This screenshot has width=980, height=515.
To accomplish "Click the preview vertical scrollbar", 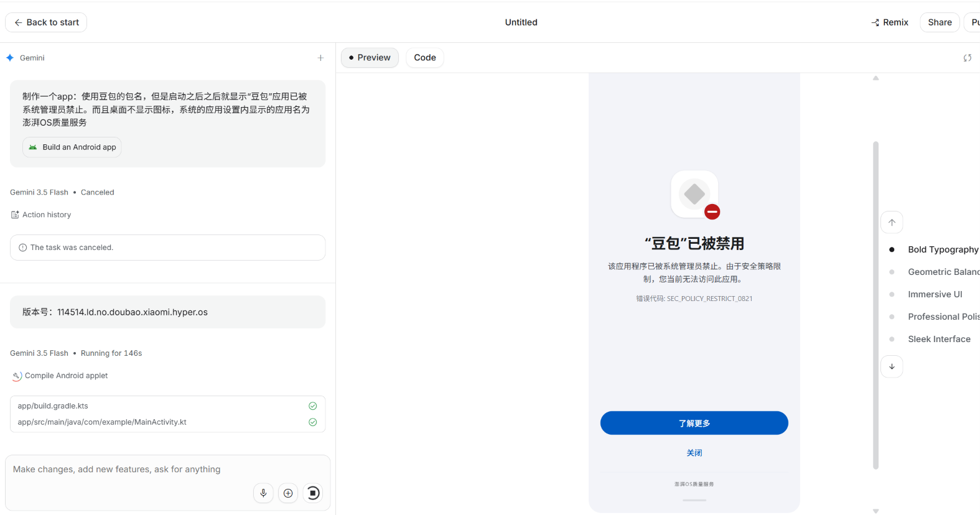I will pos(875,305).
